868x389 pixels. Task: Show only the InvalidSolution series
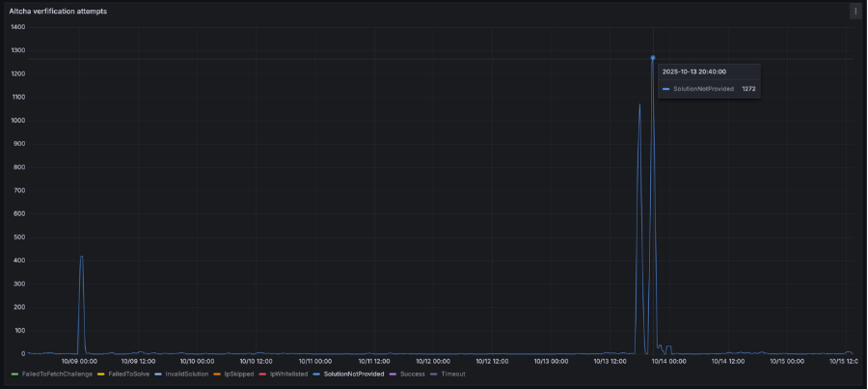pos(187,374)
